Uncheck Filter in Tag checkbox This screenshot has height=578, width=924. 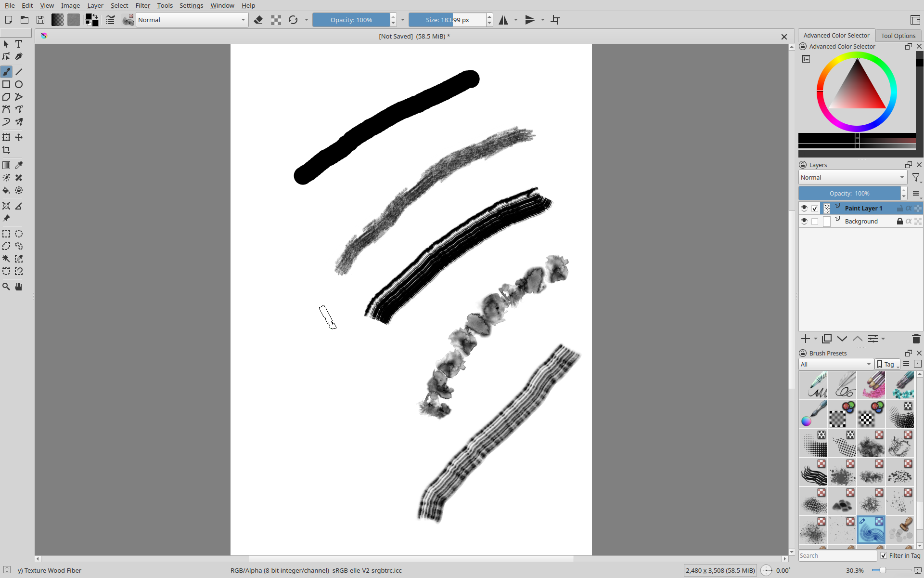[884, 555]
